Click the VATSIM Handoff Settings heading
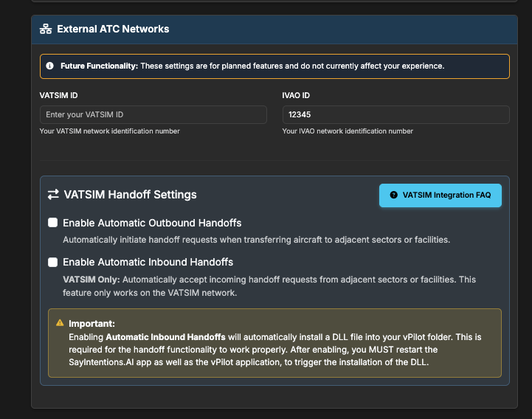This screenshot has height=419, width=532. (131, 195)
